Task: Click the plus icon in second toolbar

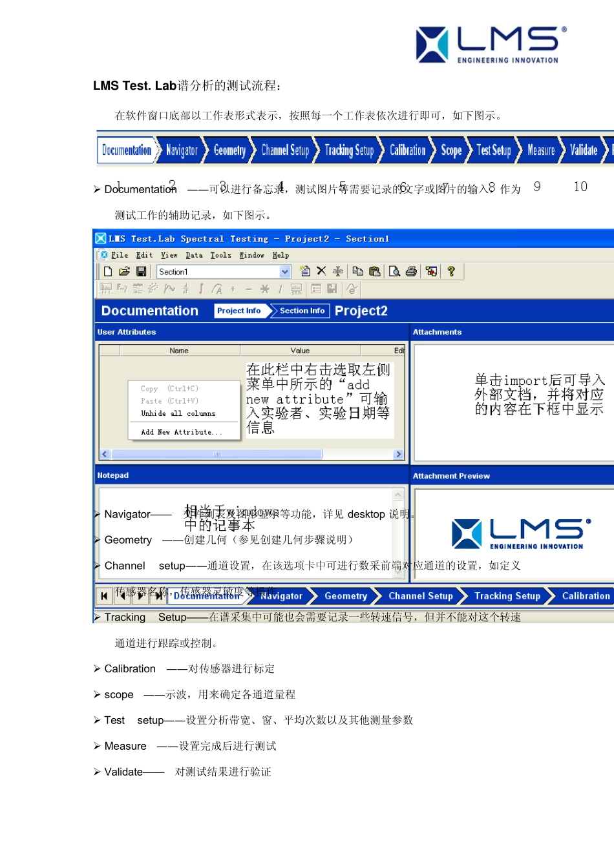Action: [233, 289]
